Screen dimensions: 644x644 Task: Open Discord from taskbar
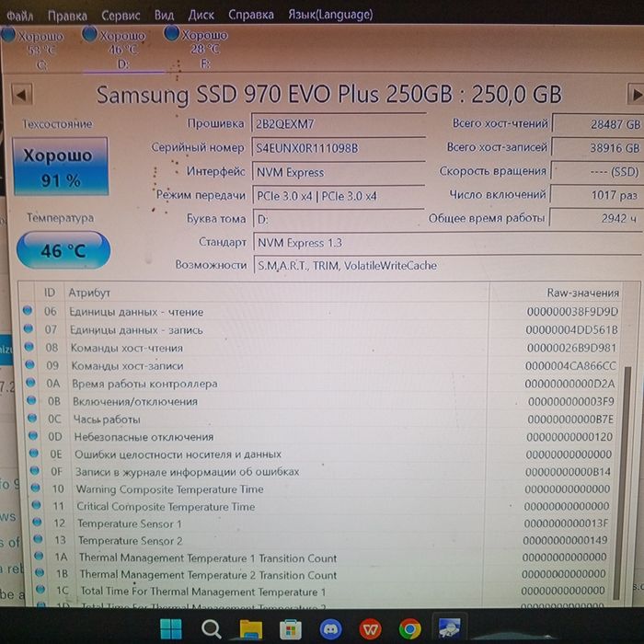(x=330, y=628)
